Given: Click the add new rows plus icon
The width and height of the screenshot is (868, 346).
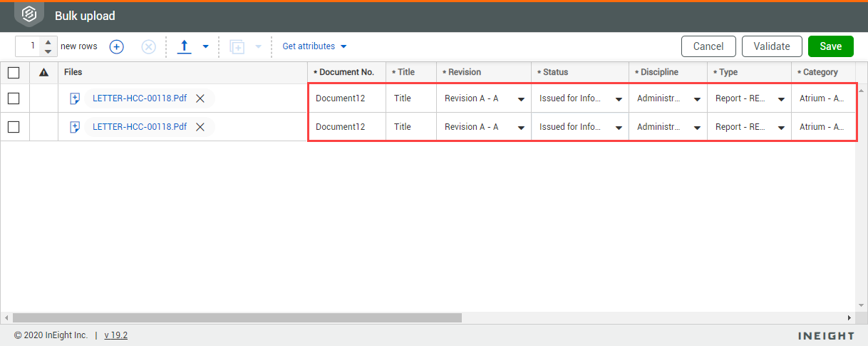Looking at the screenshot, I should coord(117,46).
